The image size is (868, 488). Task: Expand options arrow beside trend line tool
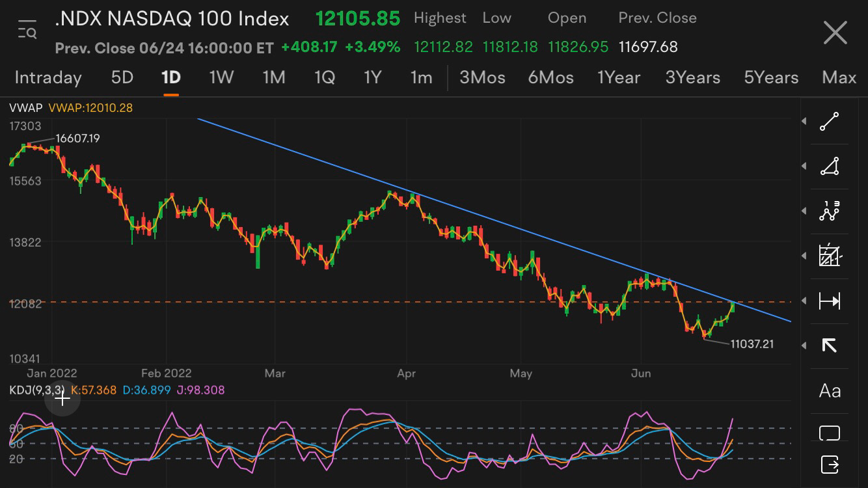click(805, 122)
